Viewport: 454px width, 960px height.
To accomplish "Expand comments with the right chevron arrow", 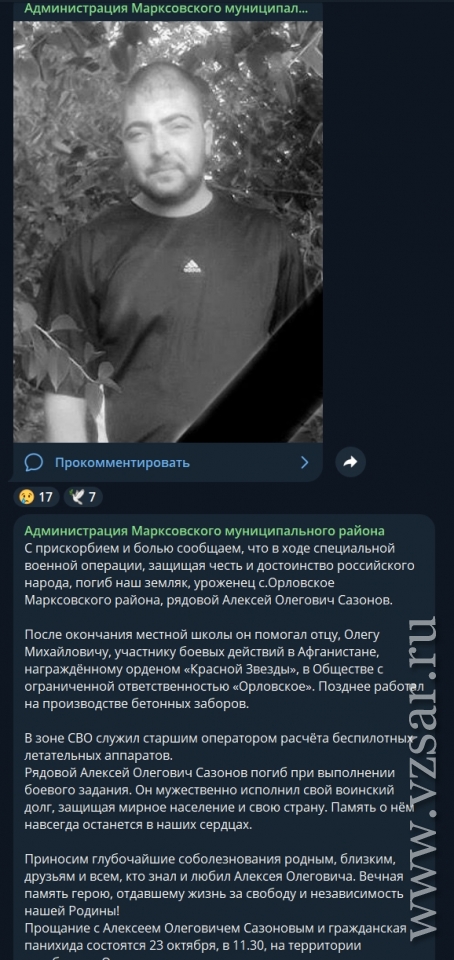I will [x=305, y=462].
